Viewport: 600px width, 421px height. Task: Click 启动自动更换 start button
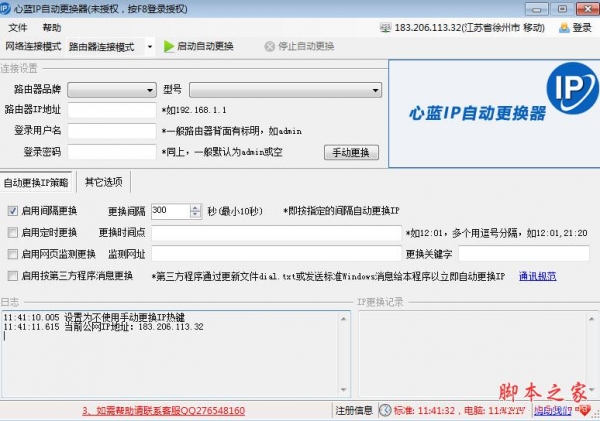[199, 47]
